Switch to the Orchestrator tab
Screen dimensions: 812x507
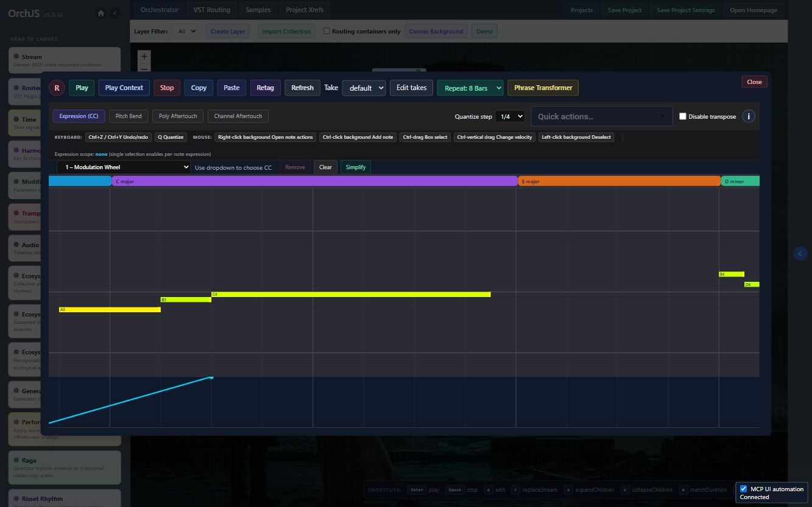(159, 10)
